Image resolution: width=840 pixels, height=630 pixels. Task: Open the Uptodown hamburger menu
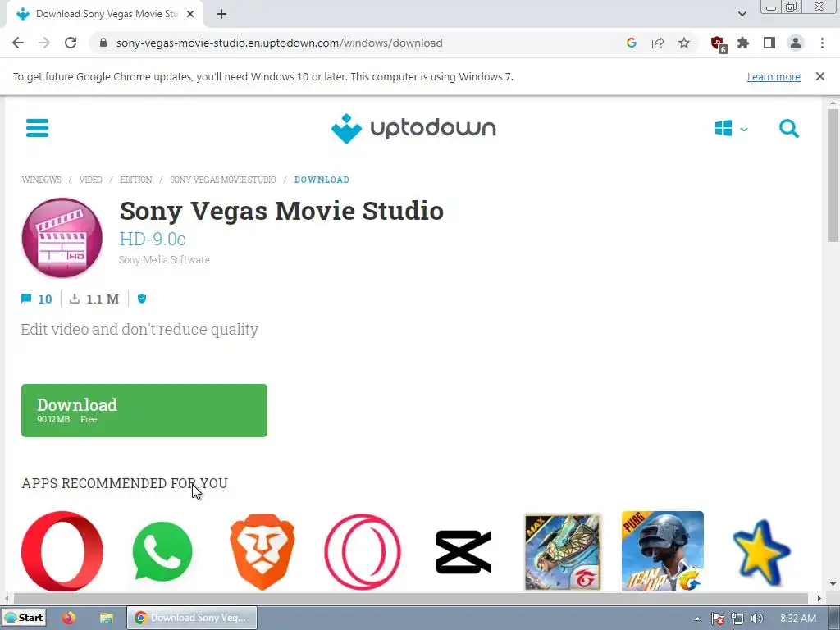coord(37,128)
